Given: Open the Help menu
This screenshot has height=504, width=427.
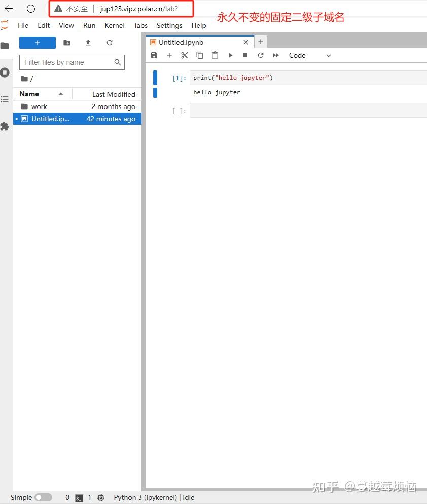Looking at the screenshot, I should 199,25.
